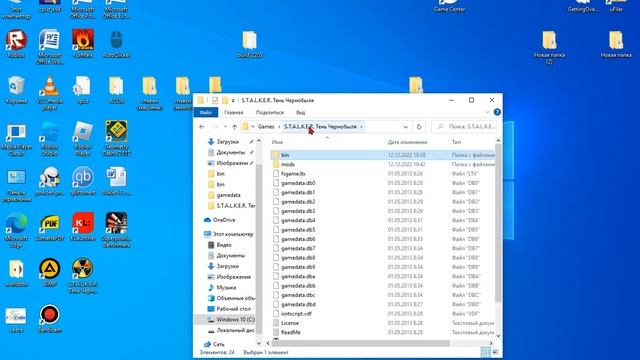The height and width of the screenshot is (360, 640).
Task: Click the Games breadcrumb in address bar
Action: (266, 127)
